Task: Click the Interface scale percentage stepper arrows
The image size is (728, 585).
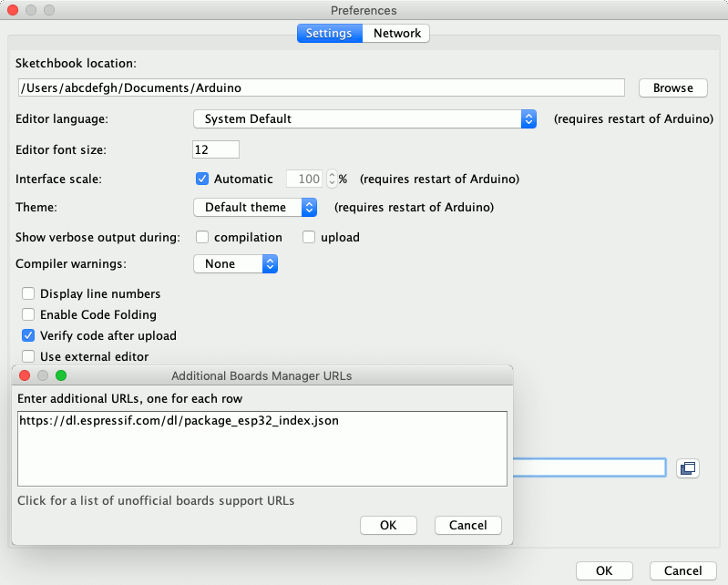Action: (332, 180)
